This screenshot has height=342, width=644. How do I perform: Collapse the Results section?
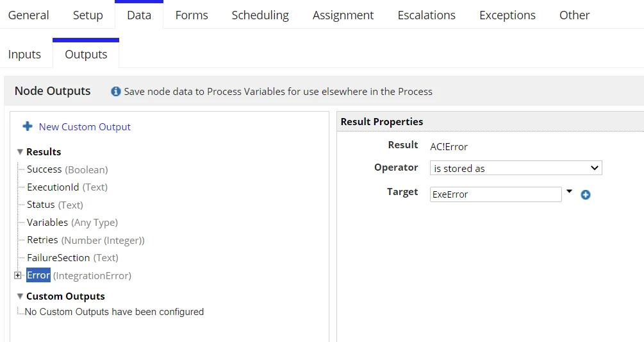point(20,151)
